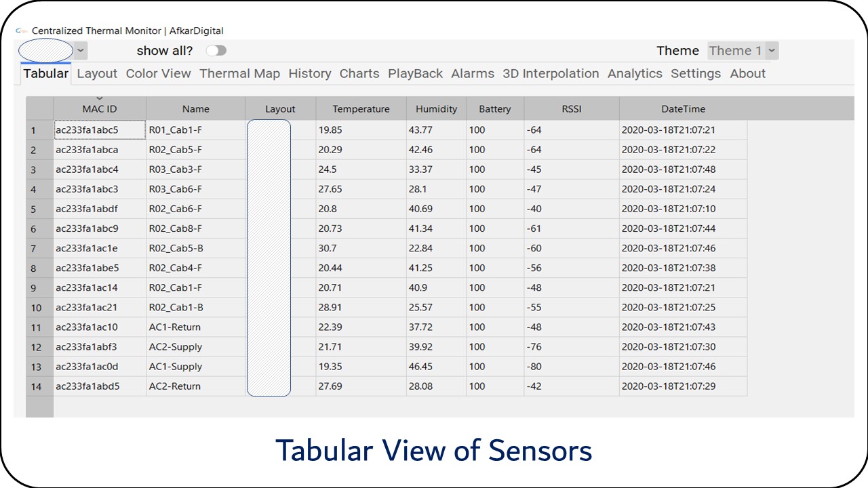Viewport: 868px width, 488px height.
Task: Open the Analytics tab
Action: [635, 74]
